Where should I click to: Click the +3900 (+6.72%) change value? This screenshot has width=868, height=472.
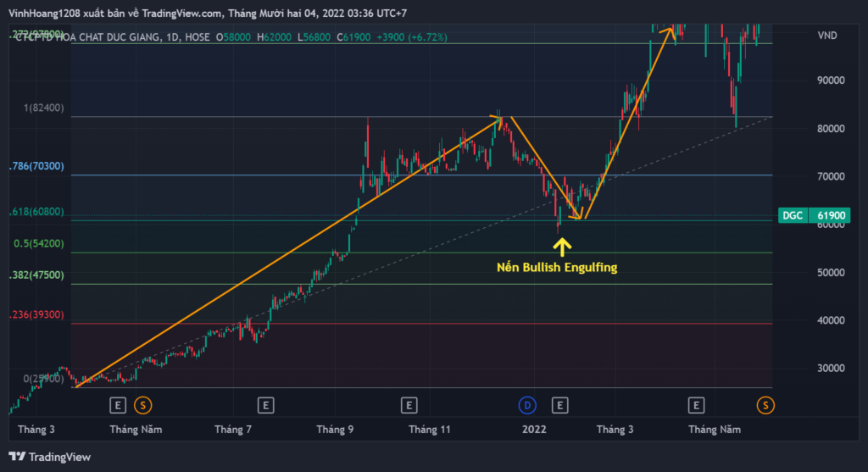coord(412,37)
